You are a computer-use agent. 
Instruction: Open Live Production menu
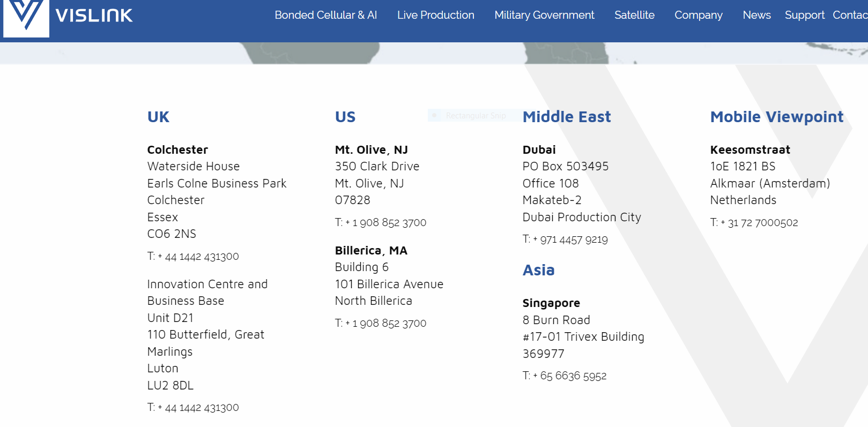tap(436, 15)
